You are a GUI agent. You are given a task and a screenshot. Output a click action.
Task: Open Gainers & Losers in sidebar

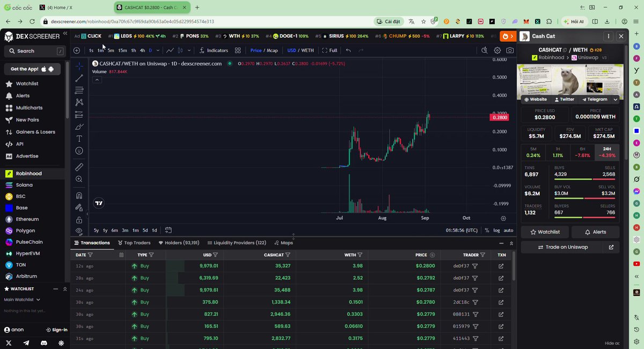(35, 132)
